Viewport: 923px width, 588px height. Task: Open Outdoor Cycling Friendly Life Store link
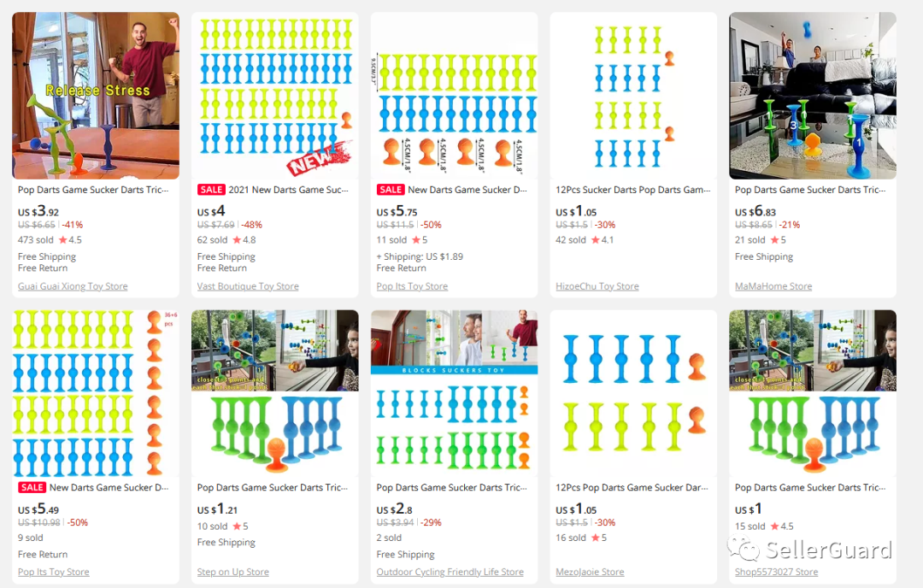[450, 572]
